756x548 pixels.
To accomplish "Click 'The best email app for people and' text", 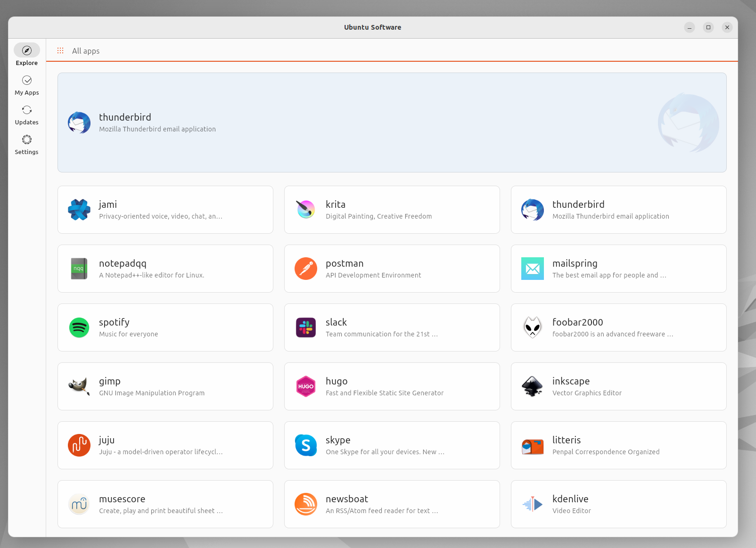I will coord(605,275).
